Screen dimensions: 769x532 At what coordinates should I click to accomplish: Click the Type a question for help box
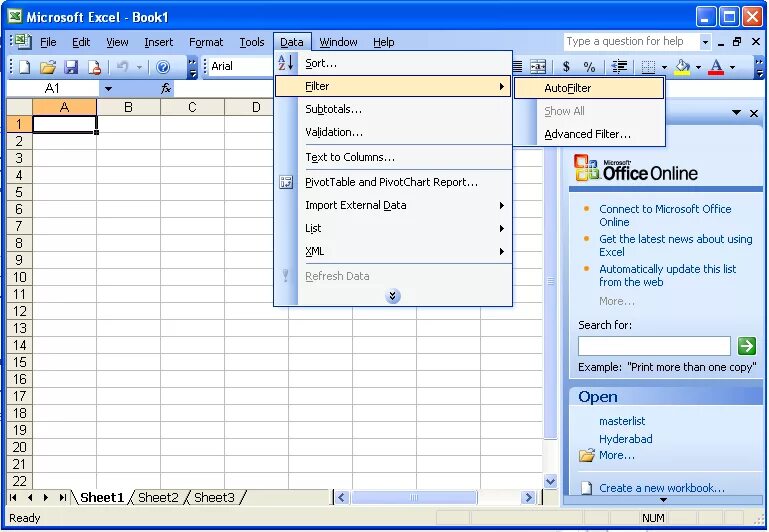631,42
